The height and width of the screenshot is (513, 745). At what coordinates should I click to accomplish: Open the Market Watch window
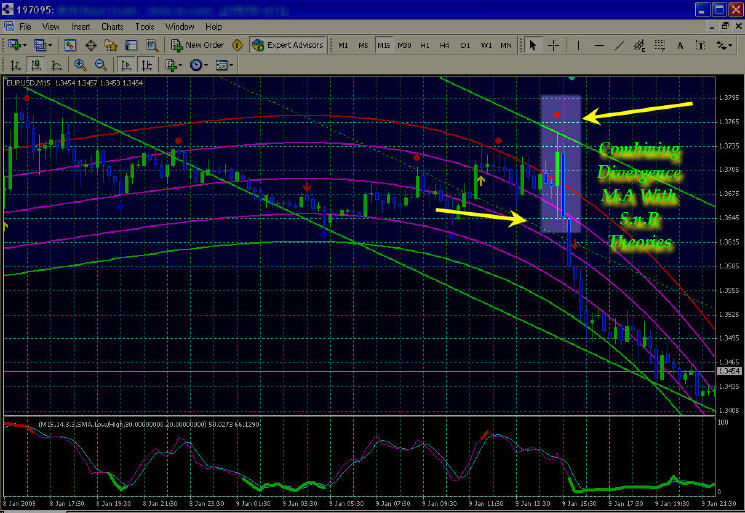[70, 46]
